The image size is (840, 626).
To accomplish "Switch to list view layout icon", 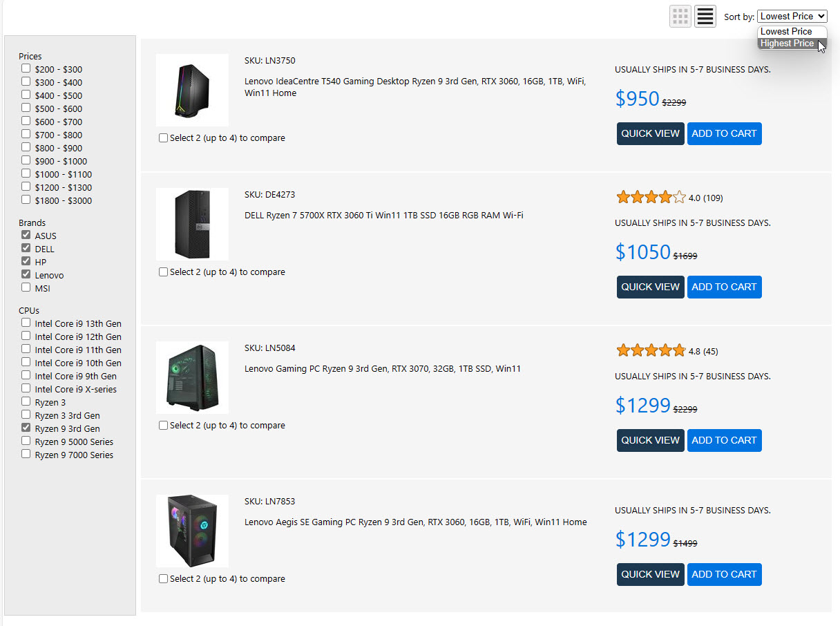I will pos(705,17).
